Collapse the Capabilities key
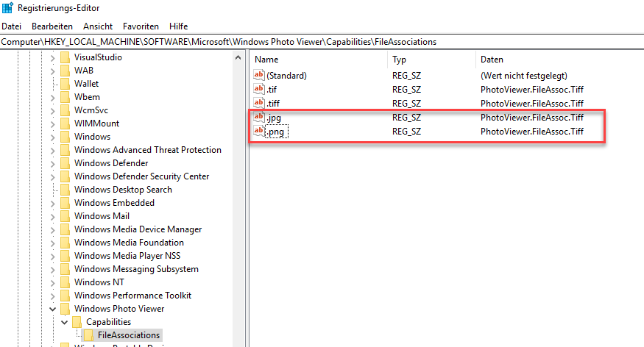 [65, 322]
